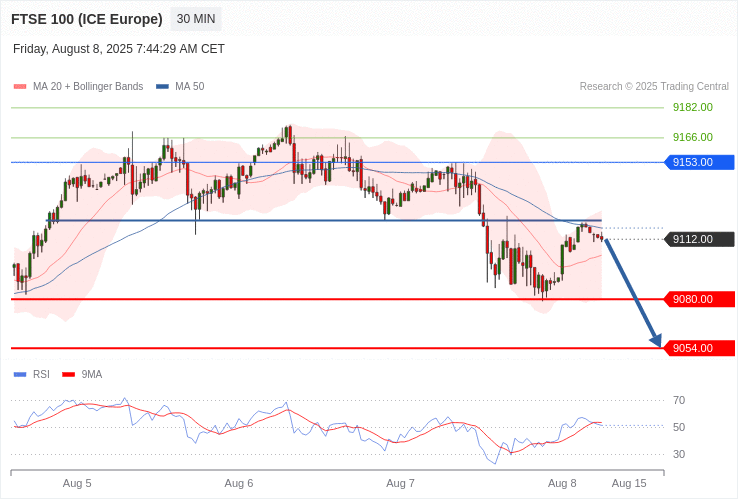This screenshot has width=738, height=500.
Task: Click the 30 MIN timeframe badge
Action: 196,19
